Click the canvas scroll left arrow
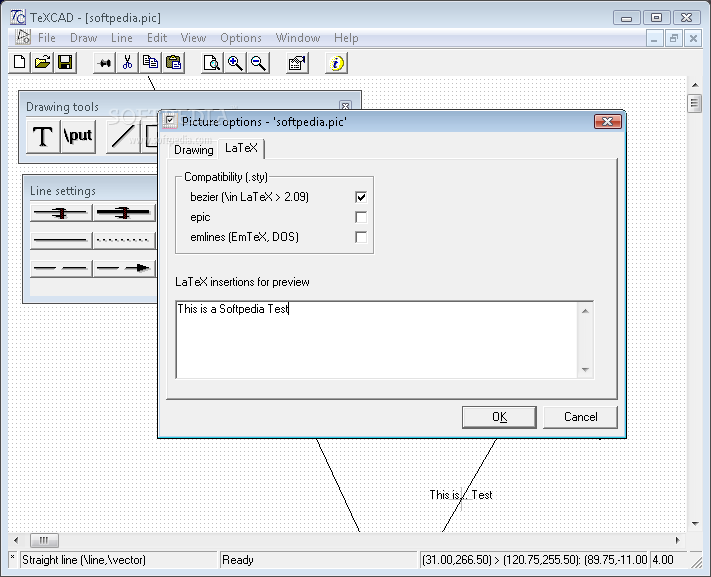Viewport: 711px width, 577px height. tap(16, 540)
